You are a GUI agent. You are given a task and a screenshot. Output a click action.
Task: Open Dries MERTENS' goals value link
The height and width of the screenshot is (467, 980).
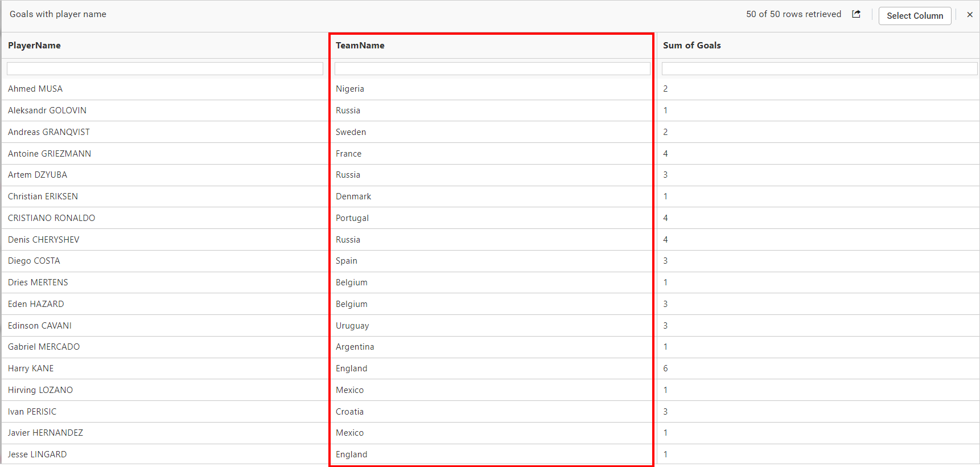click(x=665, y=282)
